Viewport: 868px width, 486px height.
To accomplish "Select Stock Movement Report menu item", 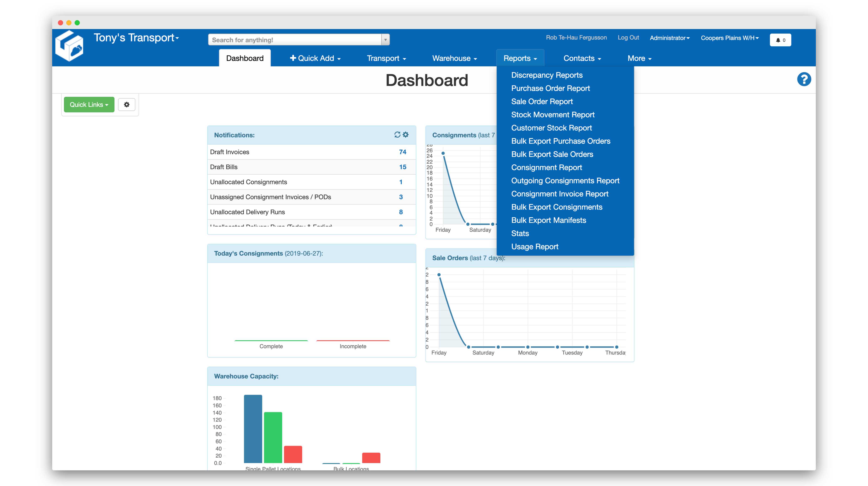I will click(x=553, y=115).
